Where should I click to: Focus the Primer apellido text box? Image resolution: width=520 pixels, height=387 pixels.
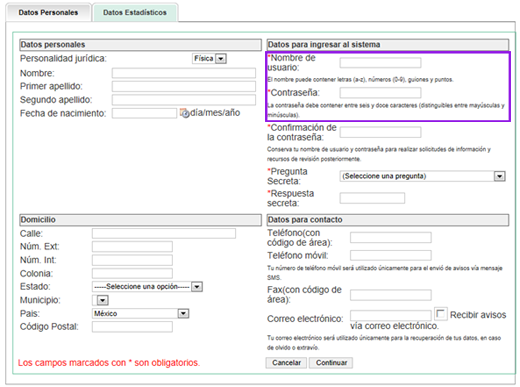[184, 86]
